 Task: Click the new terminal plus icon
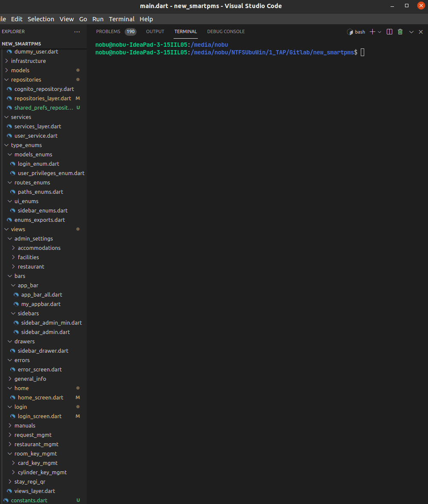pos(372,32)
